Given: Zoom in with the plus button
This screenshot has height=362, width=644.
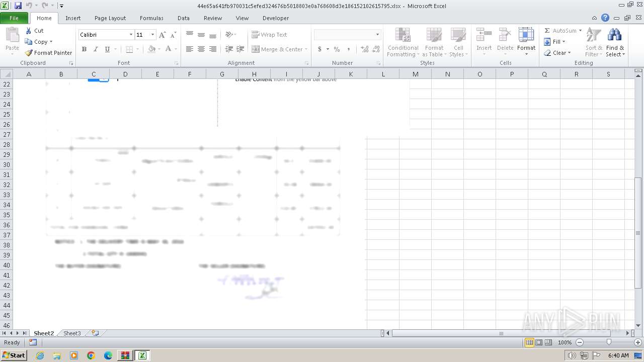Looking at the screenshot, I should click(637, 342).
